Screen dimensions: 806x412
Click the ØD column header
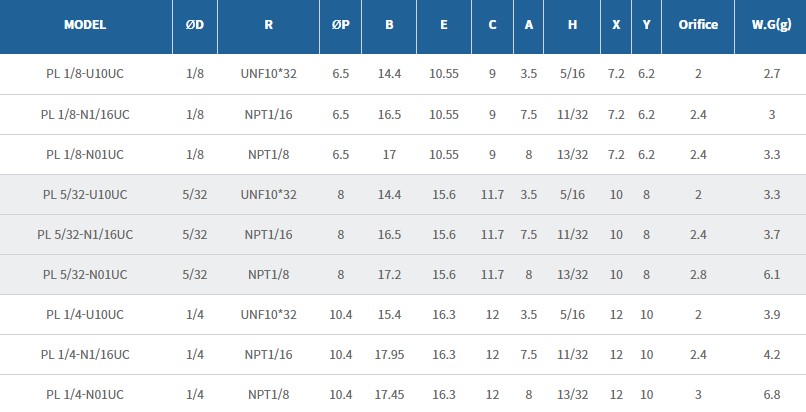[194, 25]
